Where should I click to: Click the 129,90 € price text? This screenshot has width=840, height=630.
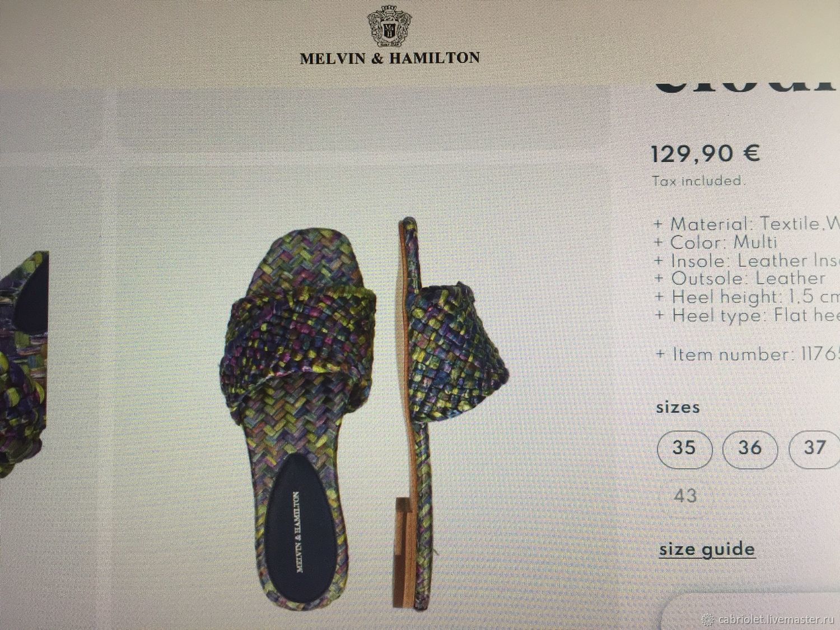(x=706, y=153)
